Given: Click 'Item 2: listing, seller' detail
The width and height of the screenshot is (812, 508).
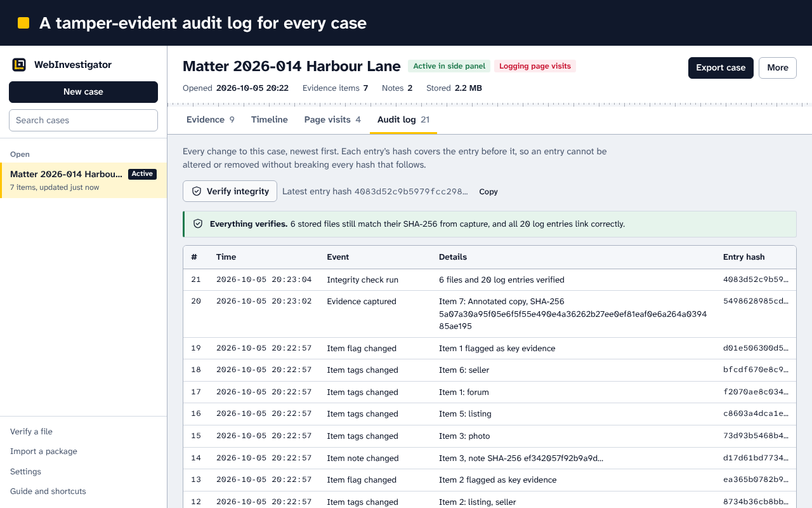Looking at the screenshot, I should pyautogui.click(x=478, y=502).
